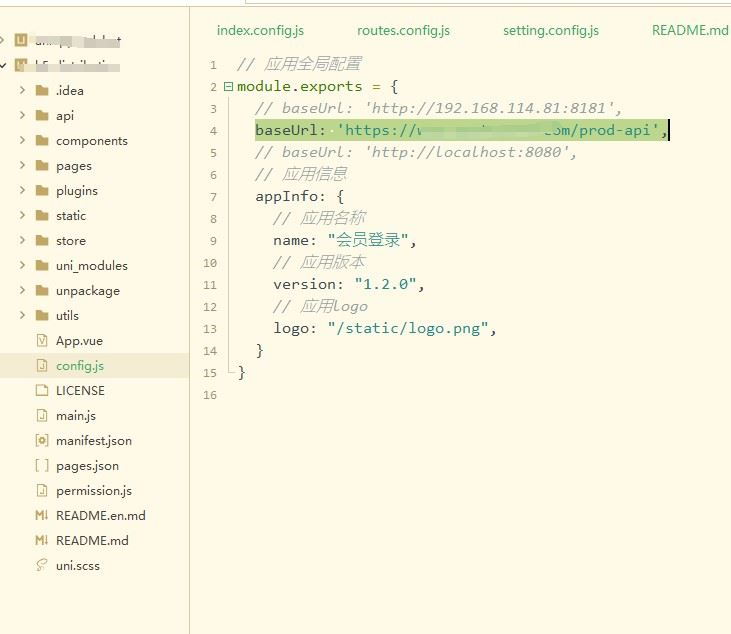Expand the plugins folder chevron
This screenshot has width=731, height=634.
click(22, 190)
